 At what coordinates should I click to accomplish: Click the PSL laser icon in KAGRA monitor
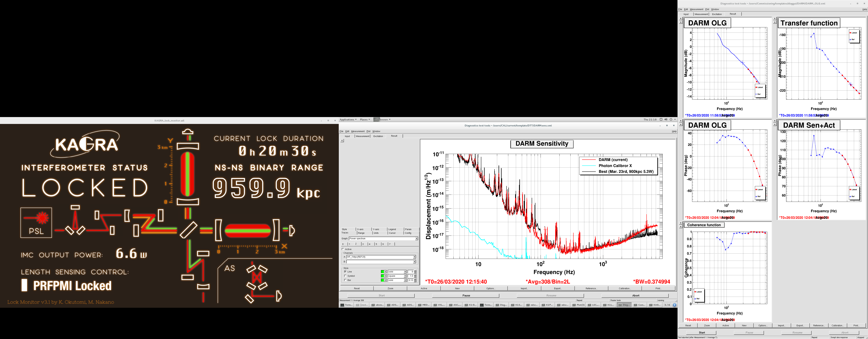(36, 223)
